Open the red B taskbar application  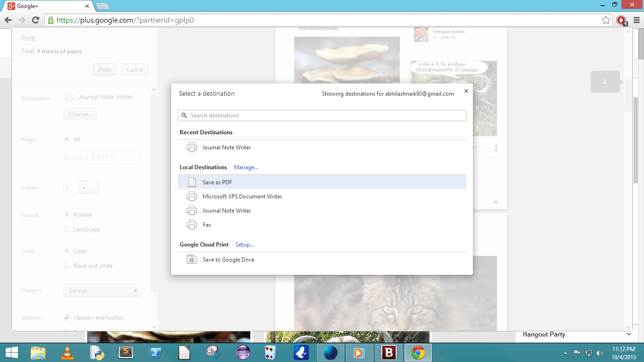tap(389, 353)
